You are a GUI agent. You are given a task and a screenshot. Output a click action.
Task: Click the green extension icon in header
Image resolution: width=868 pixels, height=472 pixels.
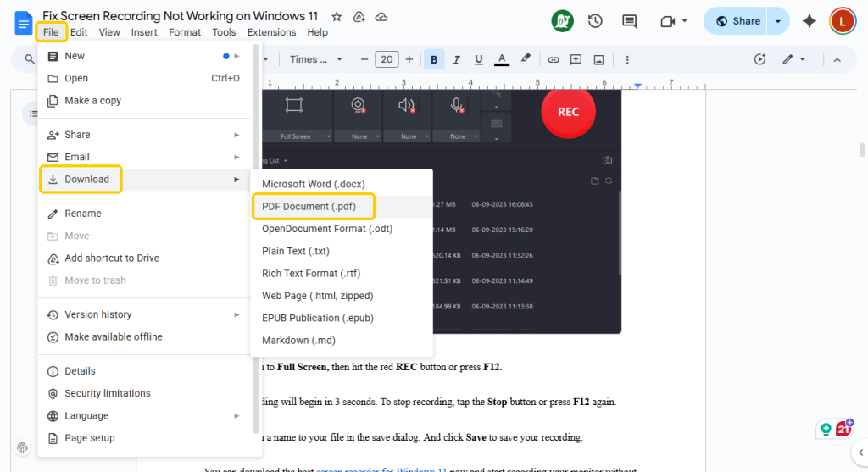tap(562, 21)
